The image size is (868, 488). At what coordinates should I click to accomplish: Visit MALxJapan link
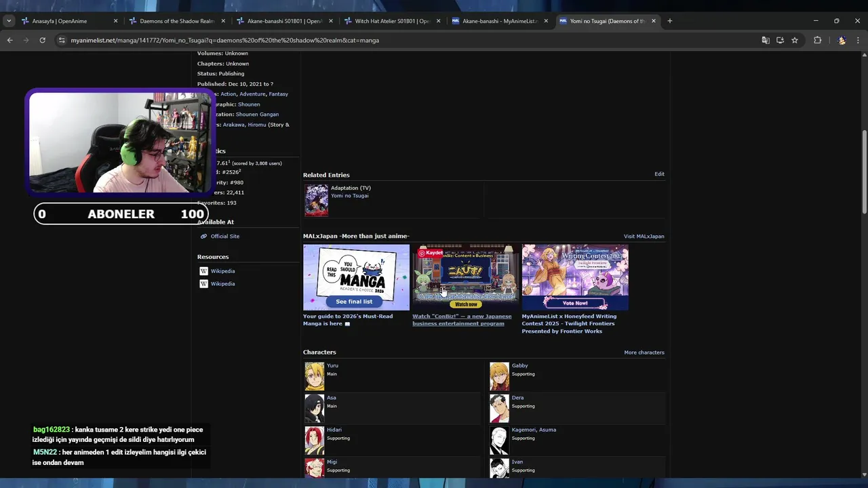[x=644, y=237]
